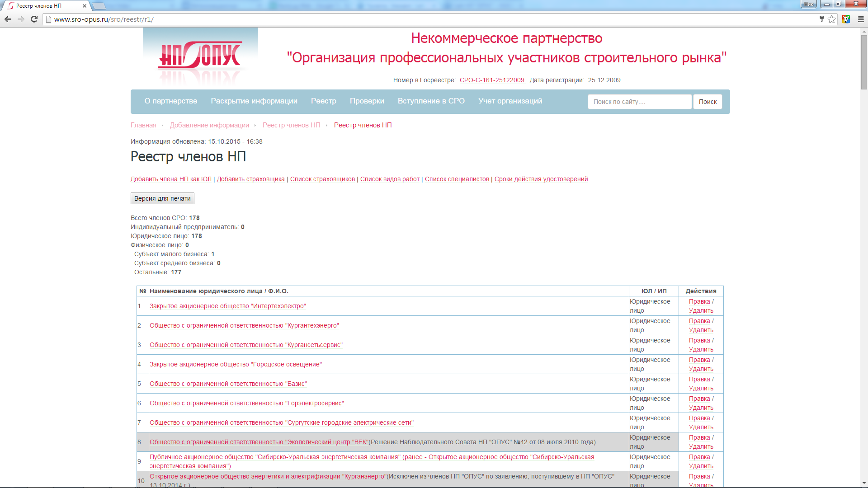Viewport: 868px width, 488px height.
Task: Click 'Удалить' for Кургансетьсервис row
Action: (701, 350)
